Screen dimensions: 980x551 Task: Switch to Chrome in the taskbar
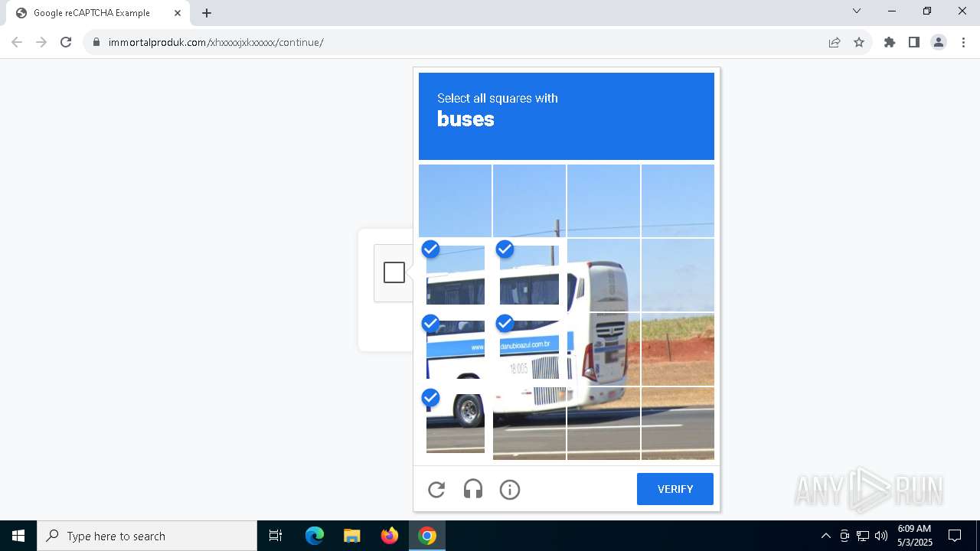click(x=427, y=536)
